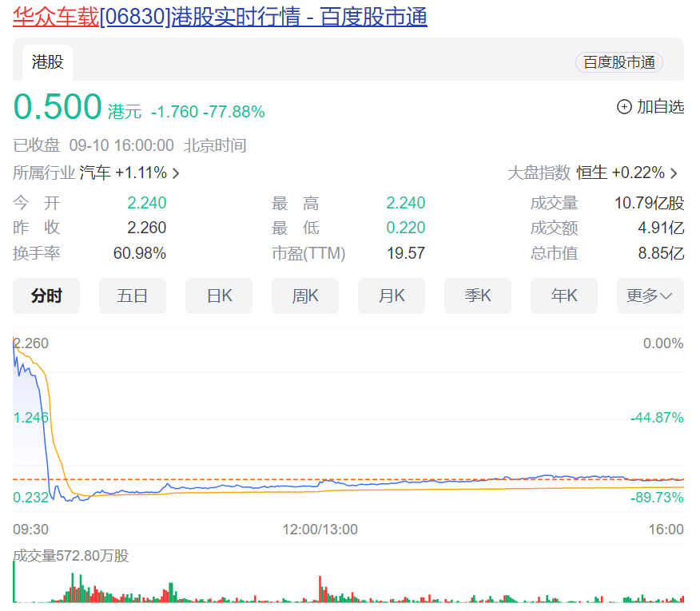Click the 0.232 price axis label
Screen dimensions: 700x611
[30, 498]
